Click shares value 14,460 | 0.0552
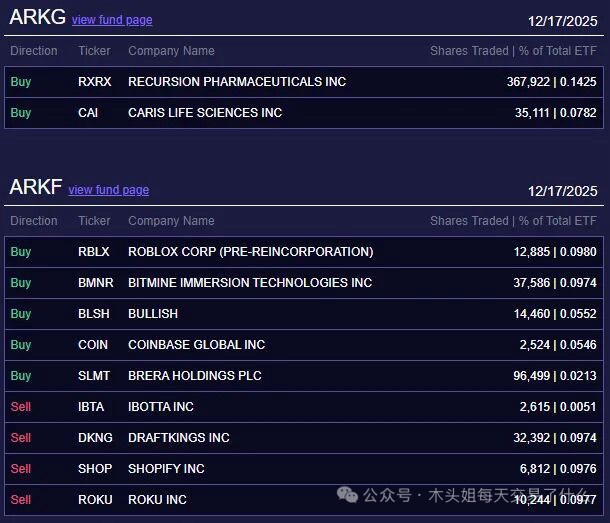Screen dimensions: 610x523 click(x=555, y=314)
